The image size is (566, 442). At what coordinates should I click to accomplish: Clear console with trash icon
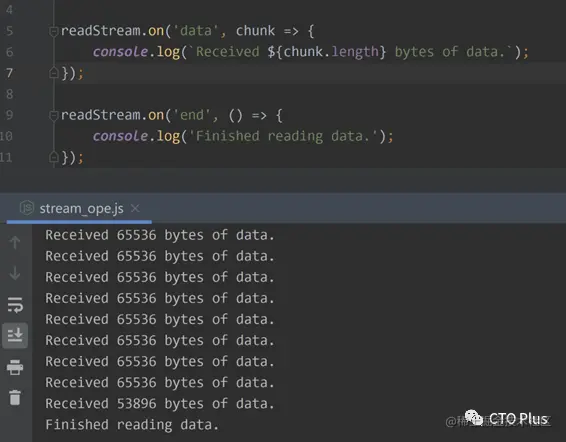click(x=15, y=398)
